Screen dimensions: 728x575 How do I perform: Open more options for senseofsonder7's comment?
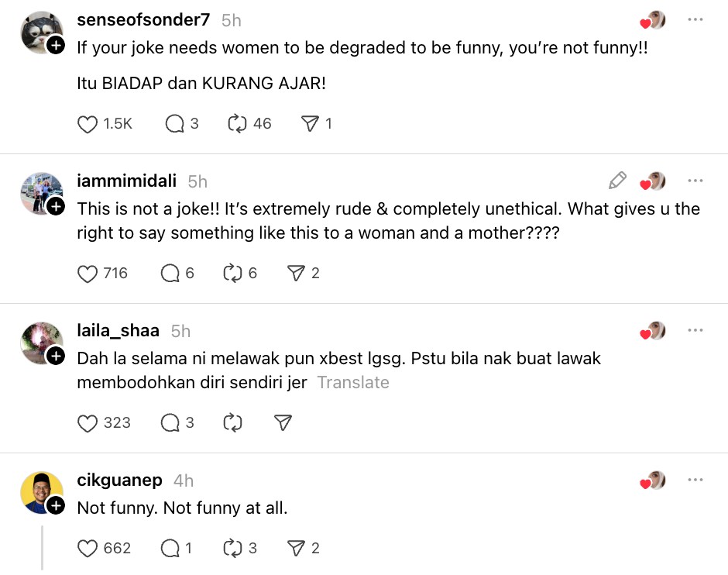click(695, 20)
